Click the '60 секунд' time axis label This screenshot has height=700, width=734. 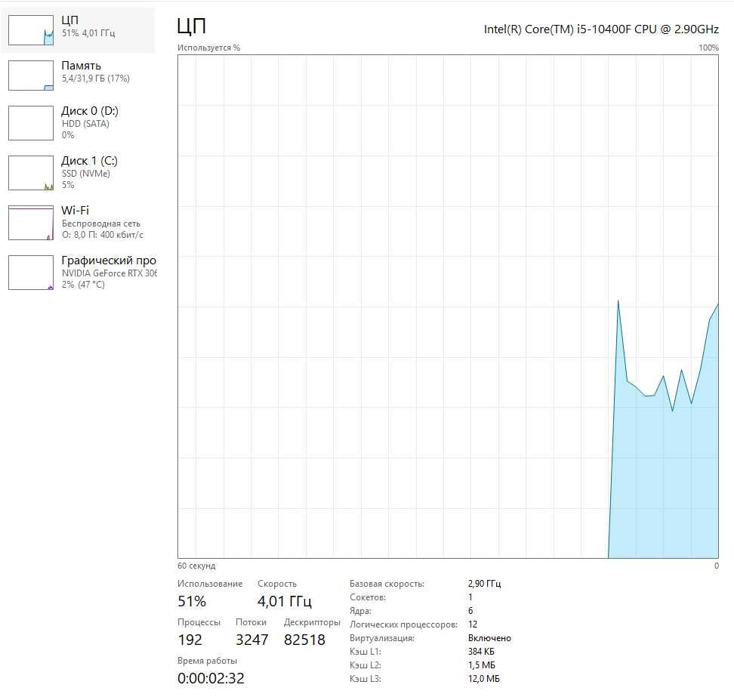196,566
